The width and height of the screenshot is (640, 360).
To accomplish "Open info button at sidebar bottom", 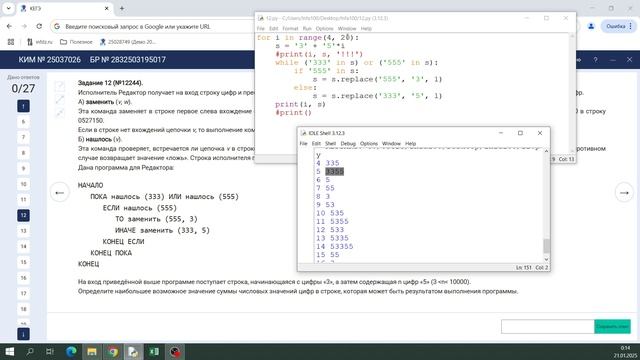I will click(23, 334).
